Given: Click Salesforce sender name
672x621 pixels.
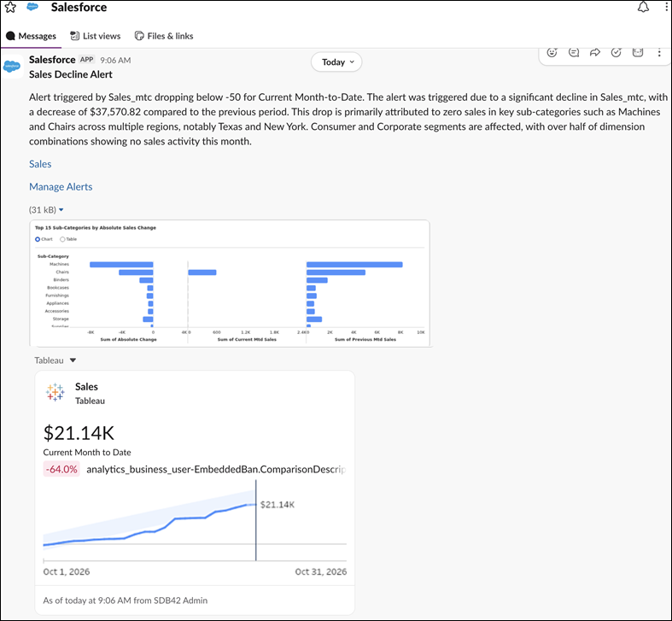Looking at the screenshot, I should (52, 60).
